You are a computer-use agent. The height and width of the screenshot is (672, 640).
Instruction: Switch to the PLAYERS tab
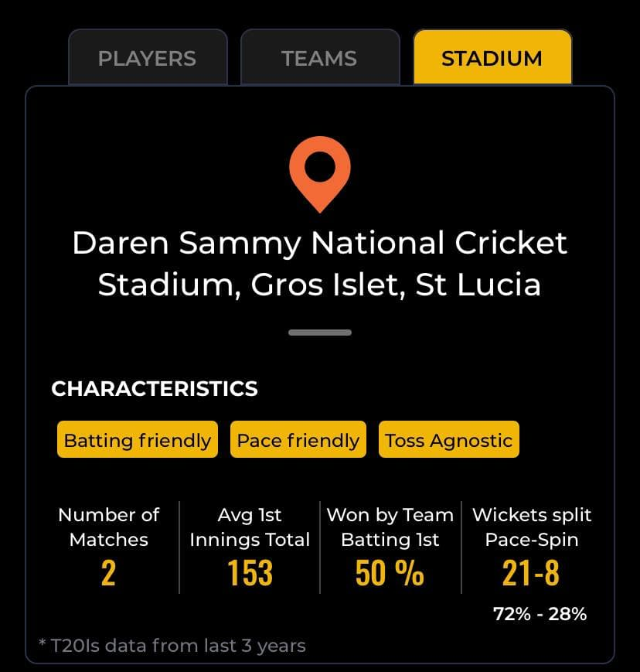[148, 57]
